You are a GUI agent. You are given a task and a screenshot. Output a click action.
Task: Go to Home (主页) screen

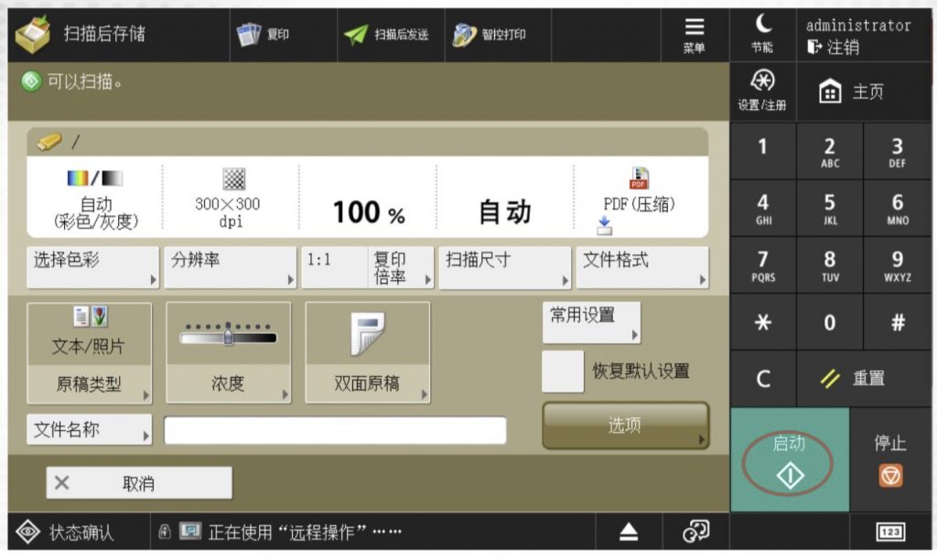pos(853,92)
